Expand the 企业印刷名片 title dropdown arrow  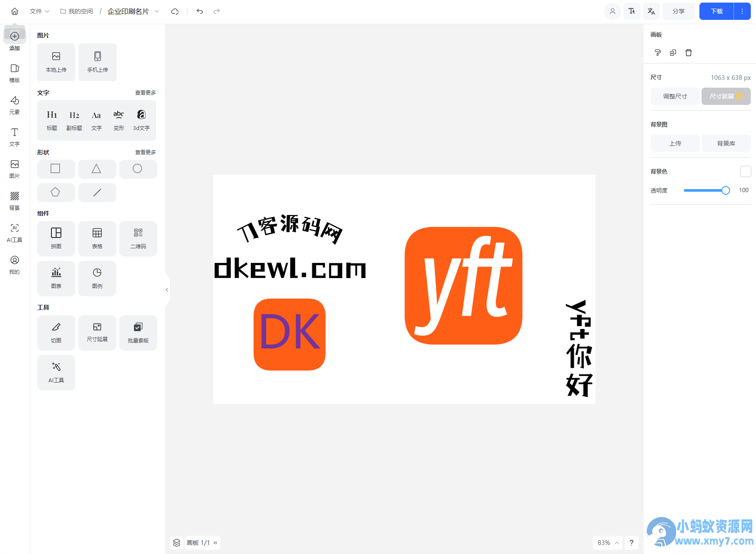157,11
